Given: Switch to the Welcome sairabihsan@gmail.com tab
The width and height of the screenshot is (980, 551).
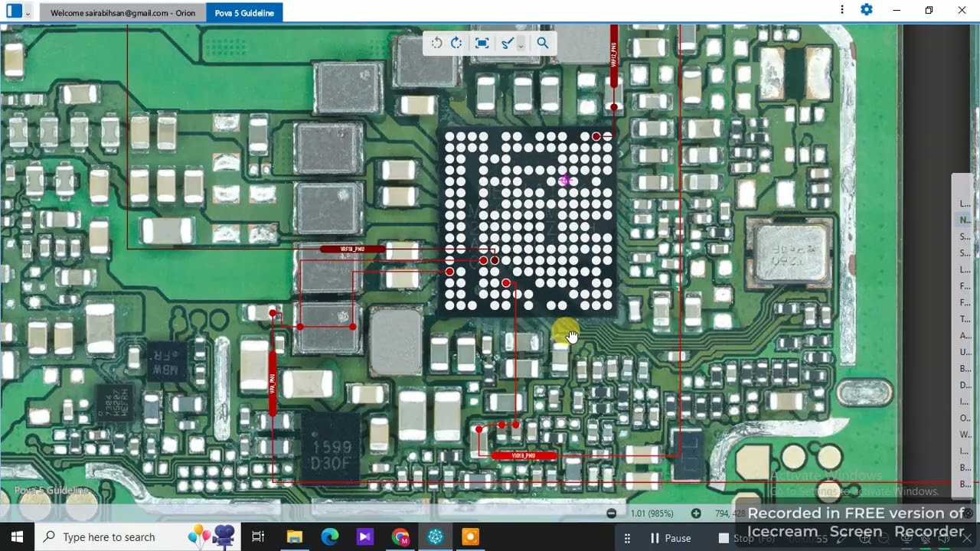Looking at the screenshot, I should 122,13.
